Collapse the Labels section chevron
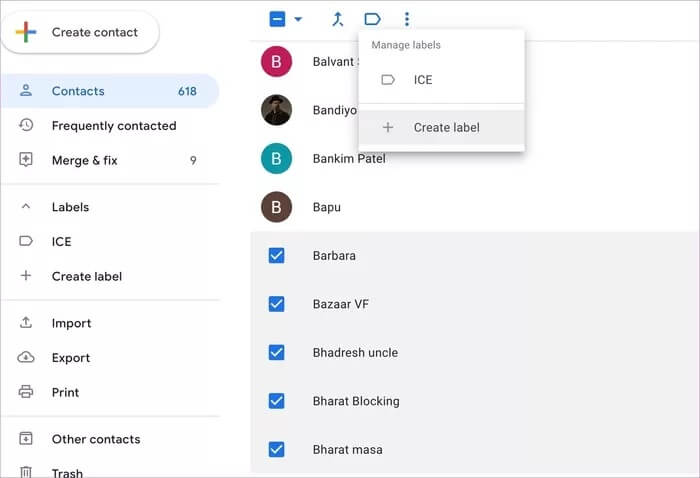 click(x=26, y=206)
